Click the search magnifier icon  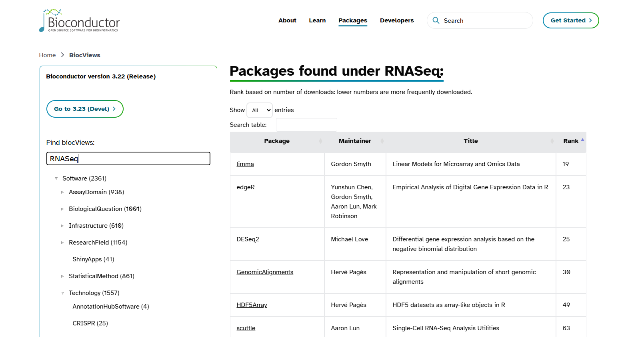[436, 20]
